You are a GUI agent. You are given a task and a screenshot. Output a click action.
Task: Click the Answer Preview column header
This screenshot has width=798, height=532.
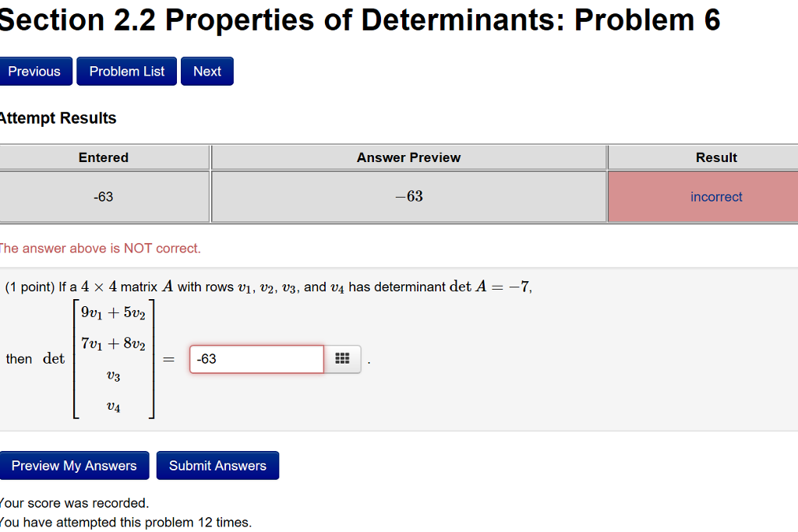click(408, 157)
